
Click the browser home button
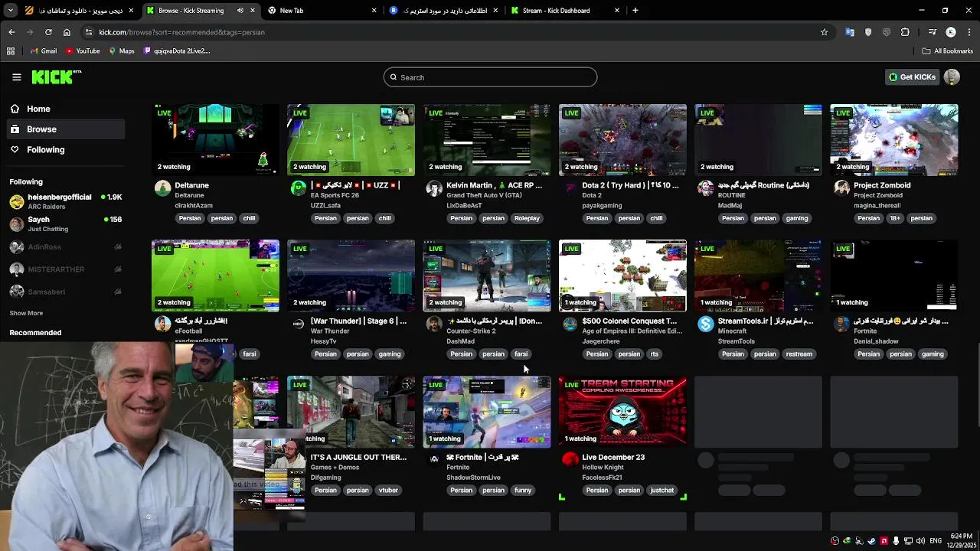coord(67,32)
